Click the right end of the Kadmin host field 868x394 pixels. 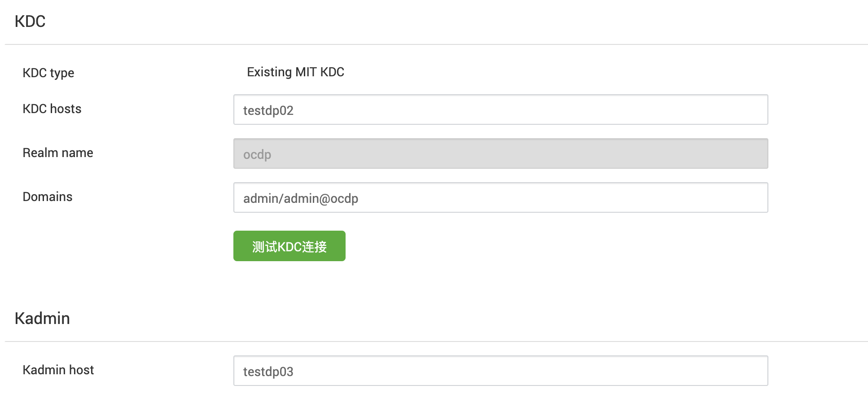click(x=758, y=371)
